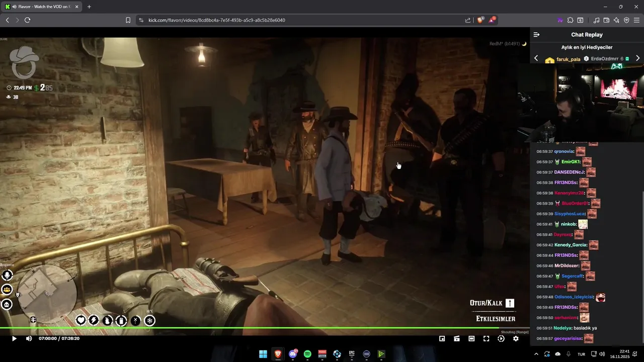View site information icon in address bar
The image size is (644, 362).
(141, 20)
